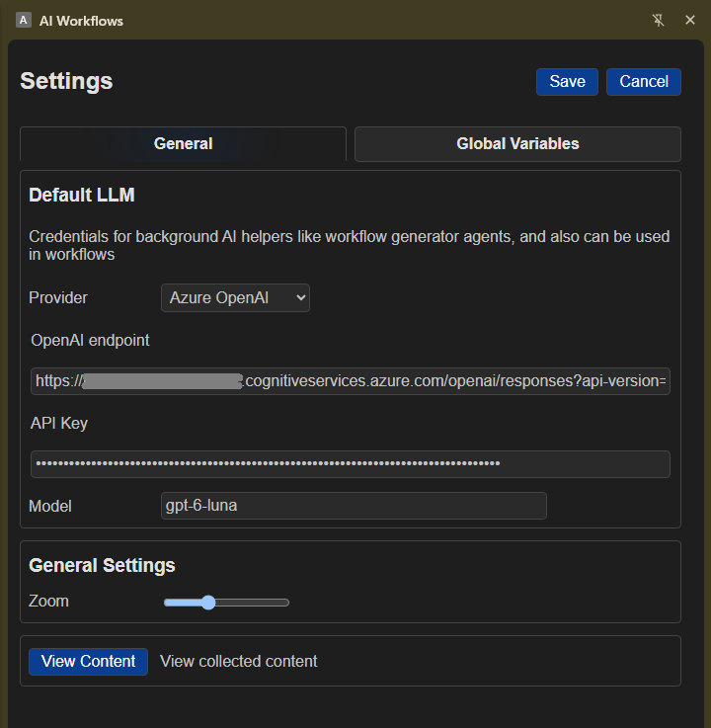Focus the API Key password field

pyautogui.click(x=351, y=464)
